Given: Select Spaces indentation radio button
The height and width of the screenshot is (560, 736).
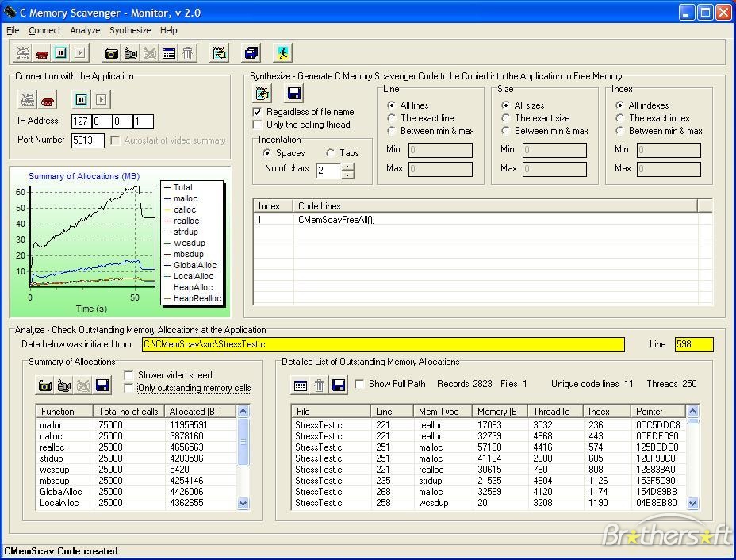Looking at the screenshot, I should [266, 152].
